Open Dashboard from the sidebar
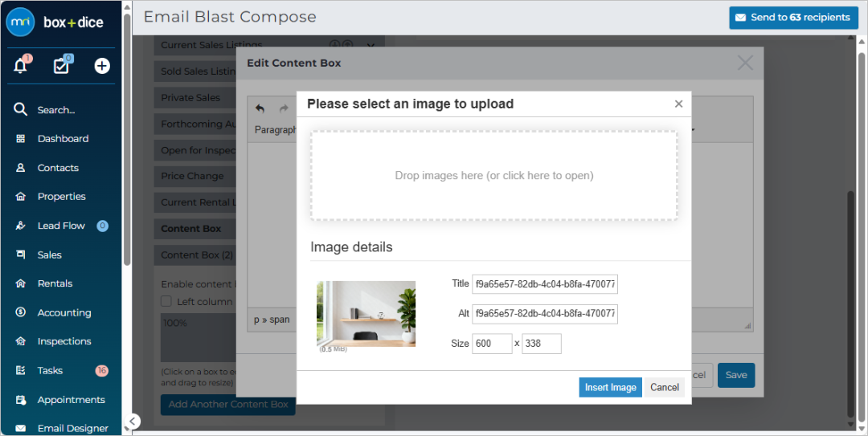This screenshot has height=436, width=868. (63, 138)
